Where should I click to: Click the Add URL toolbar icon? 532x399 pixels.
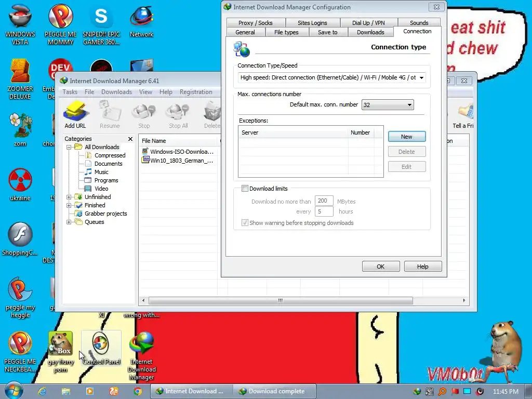[x=76, y=115]
